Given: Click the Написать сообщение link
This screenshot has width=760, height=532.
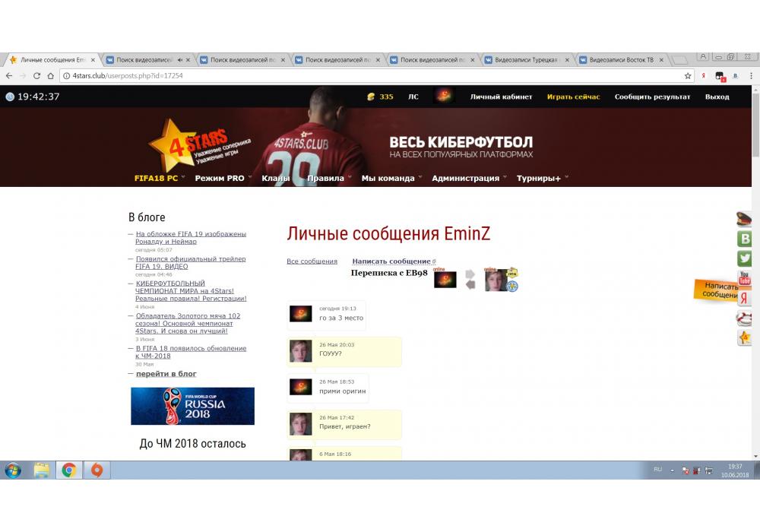Looking at the screenshot, I should pyautogui.click(x=391, y=261).
